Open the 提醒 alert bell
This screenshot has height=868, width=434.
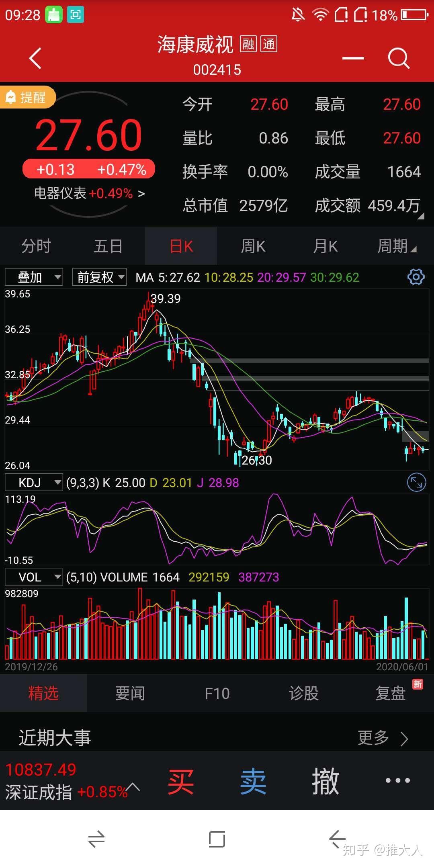(27, 97)
